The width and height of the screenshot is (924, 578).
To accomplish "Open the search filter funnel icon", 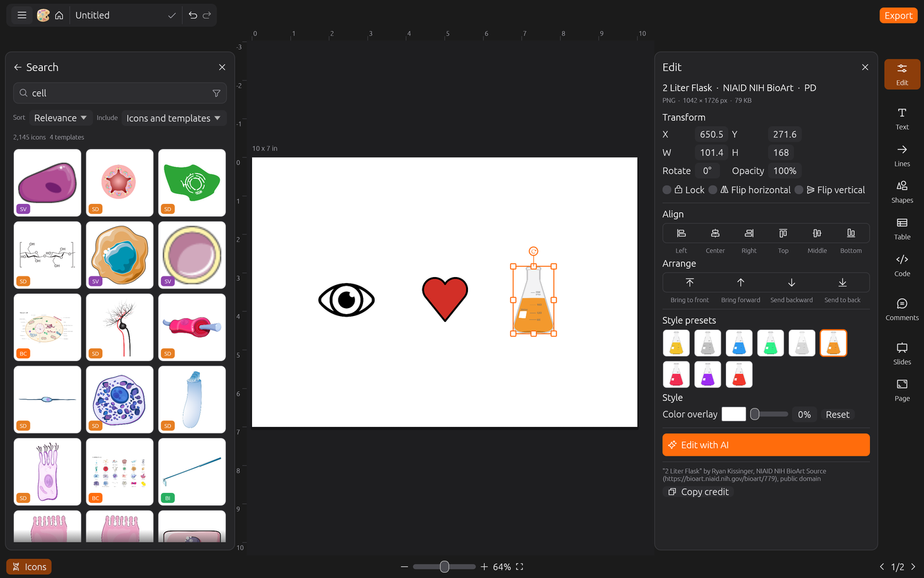I will coord(216,93).
